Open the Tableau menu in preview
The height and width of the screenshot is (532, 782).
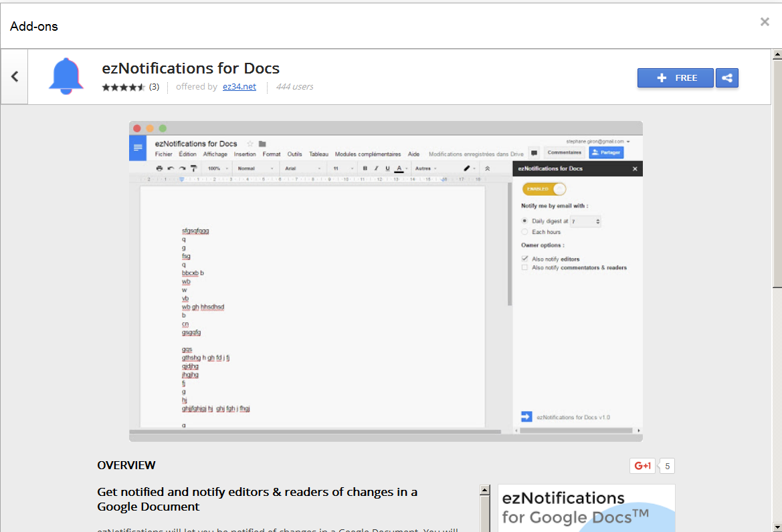point(318,154)
